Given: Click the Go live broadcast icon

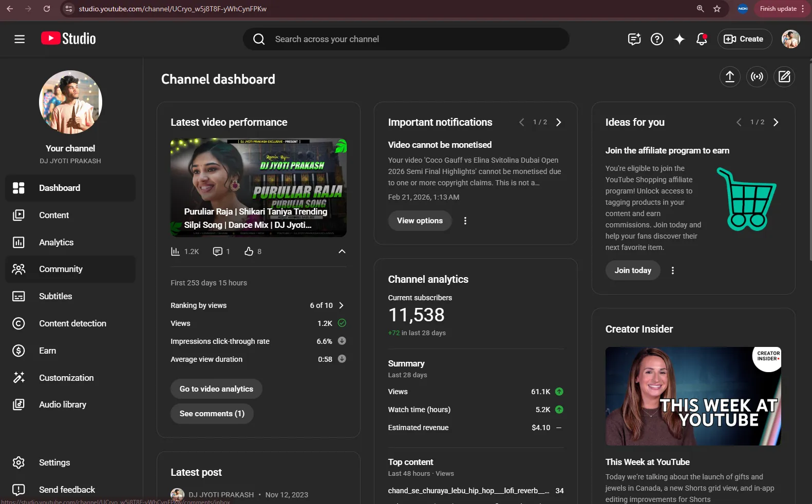Looking at the screenshot, I should 757,77.
